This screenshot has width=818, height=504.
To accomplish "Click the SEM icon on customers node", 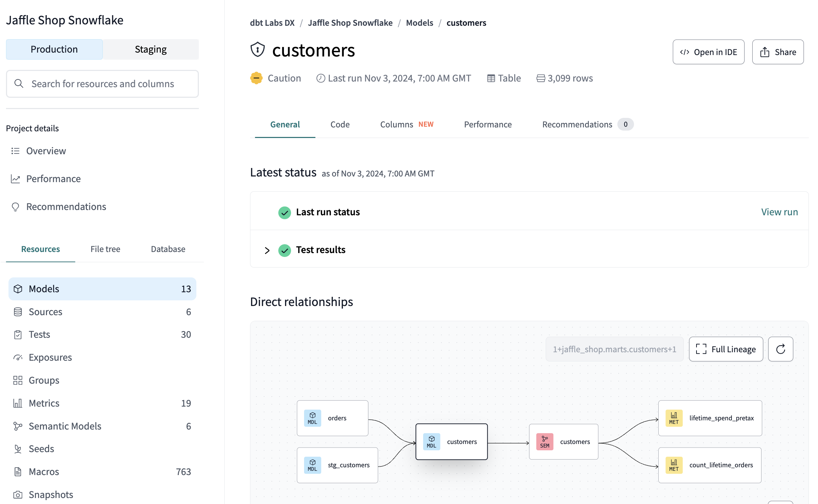I will 545,442.
